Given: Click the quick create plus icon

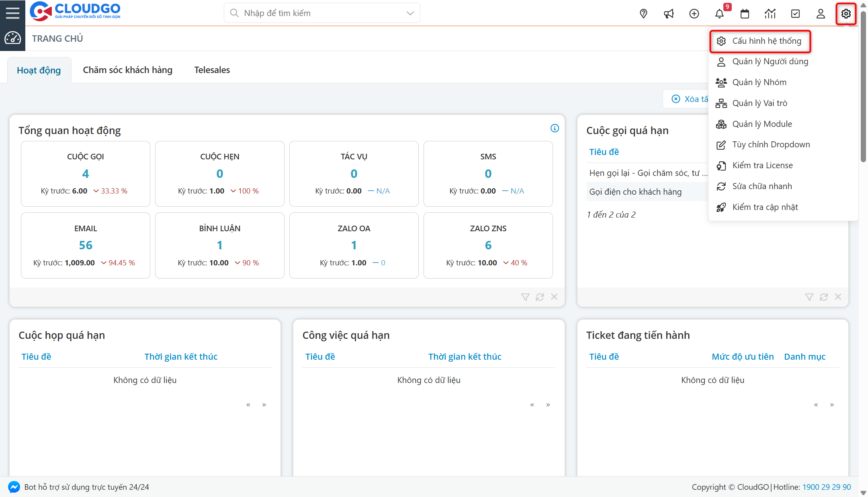Looking at the screenshot, I should (694, 14).
